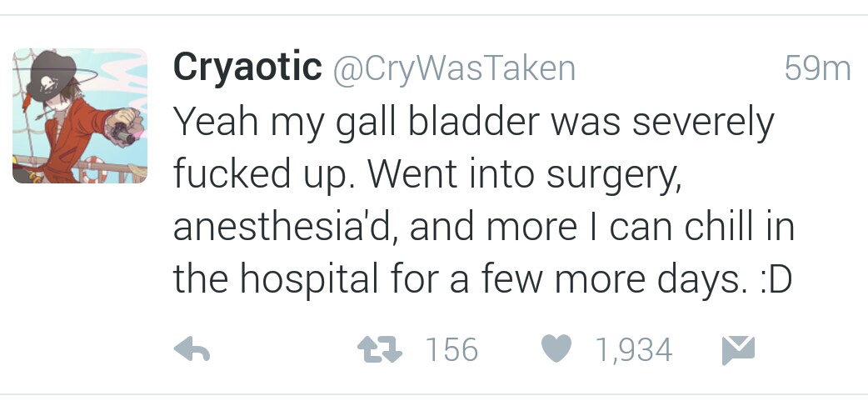Click 'severely' in the first tweet line
The width and height of the screenshot is (868, 406).
tap(702, 123)
